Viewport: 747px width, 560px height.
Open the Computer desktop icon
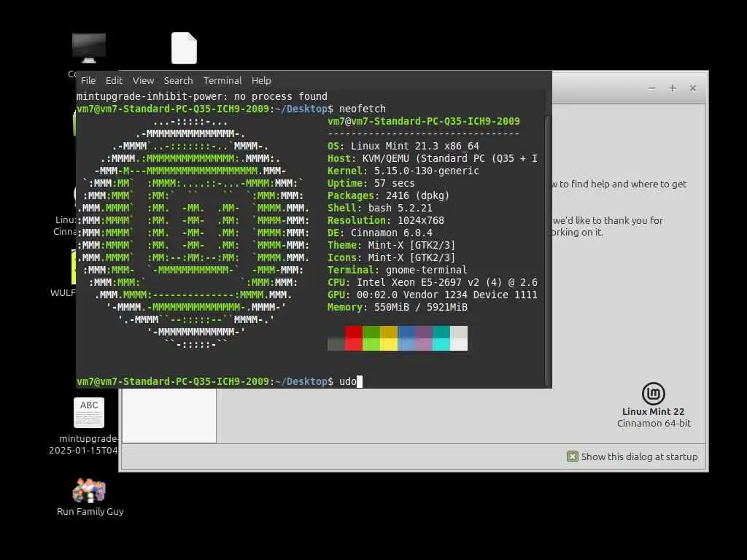88,48
